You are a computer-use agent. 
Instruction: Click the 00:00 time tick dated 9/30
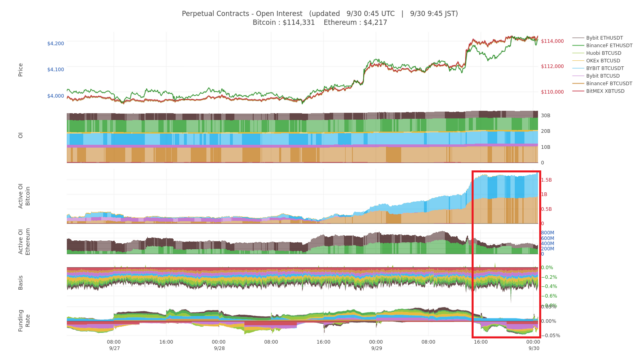[533, 342]
